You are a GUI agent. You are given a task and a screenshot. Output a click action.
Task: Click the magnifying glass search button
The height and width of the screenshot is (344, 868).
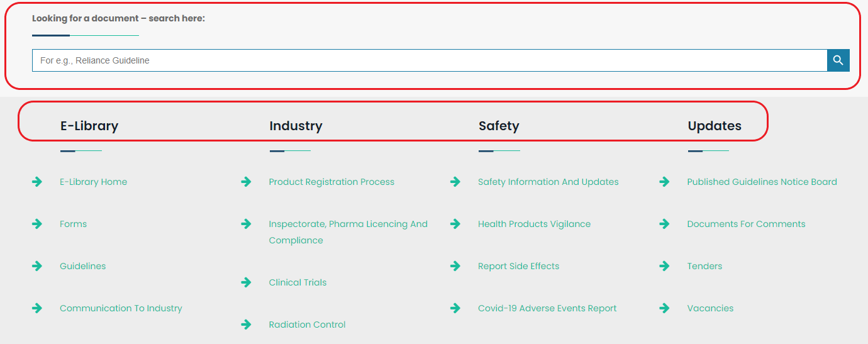[838, 60]
